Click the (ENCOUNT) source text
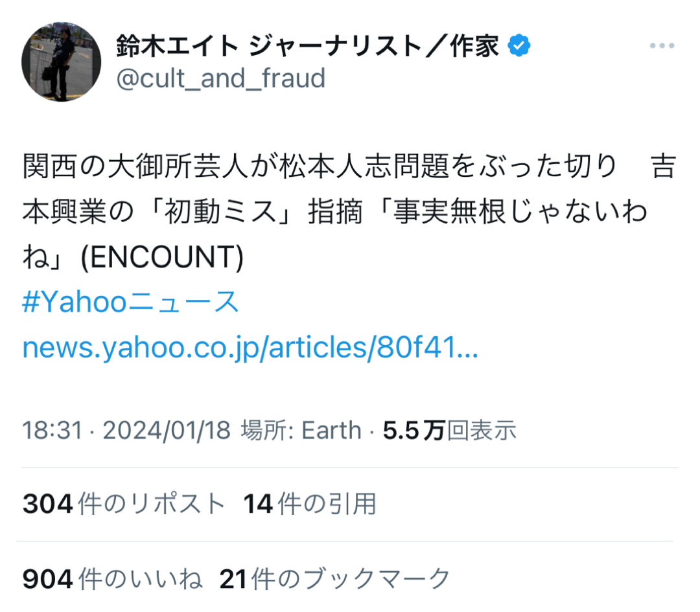The height and width of the screenshot is (612, 700). tap(161, 258)
